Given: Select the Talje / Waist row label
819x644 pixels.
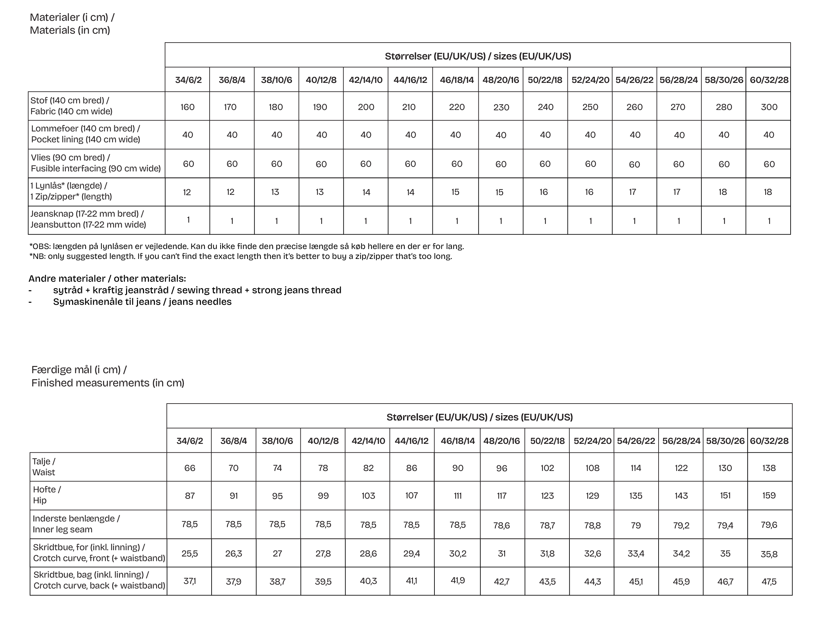Looking at the screenshot, I should click(44, 467).
